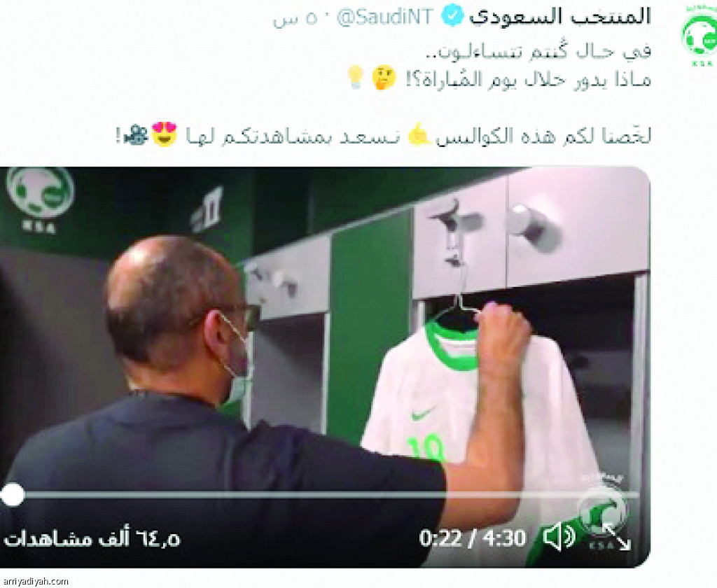Screen dimensions: 717x588
Task: Click the Saudi NT profile avatar
Action: (x=699, y=36)
